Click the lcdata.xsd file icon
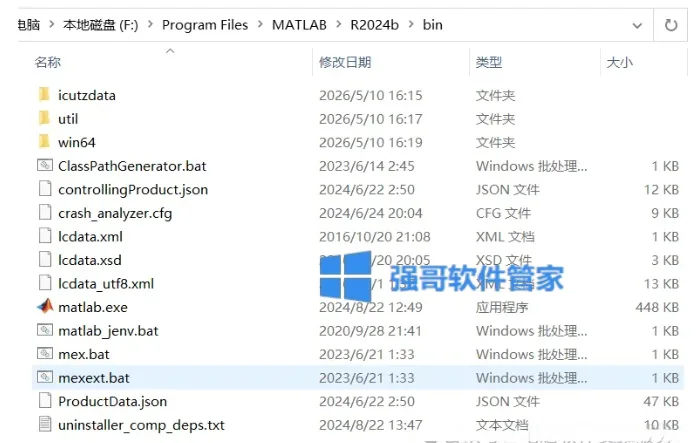700x443 pixels. pos(45,259)
